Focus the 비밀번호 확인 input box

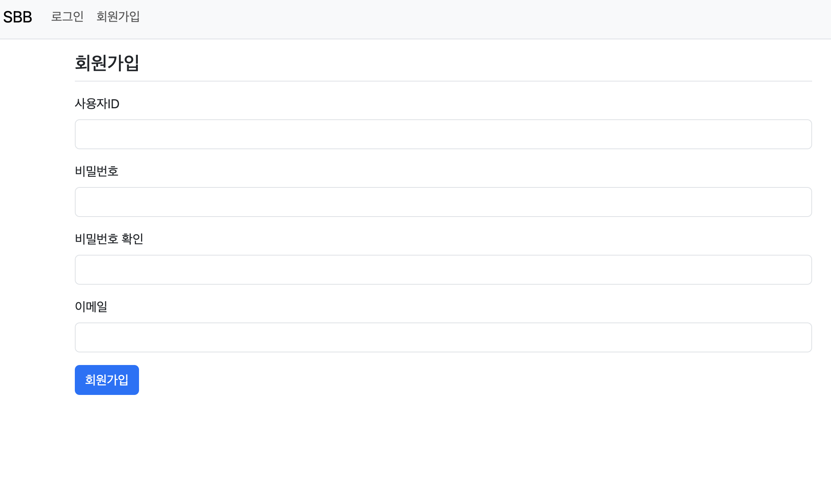(x=443, y=270)
